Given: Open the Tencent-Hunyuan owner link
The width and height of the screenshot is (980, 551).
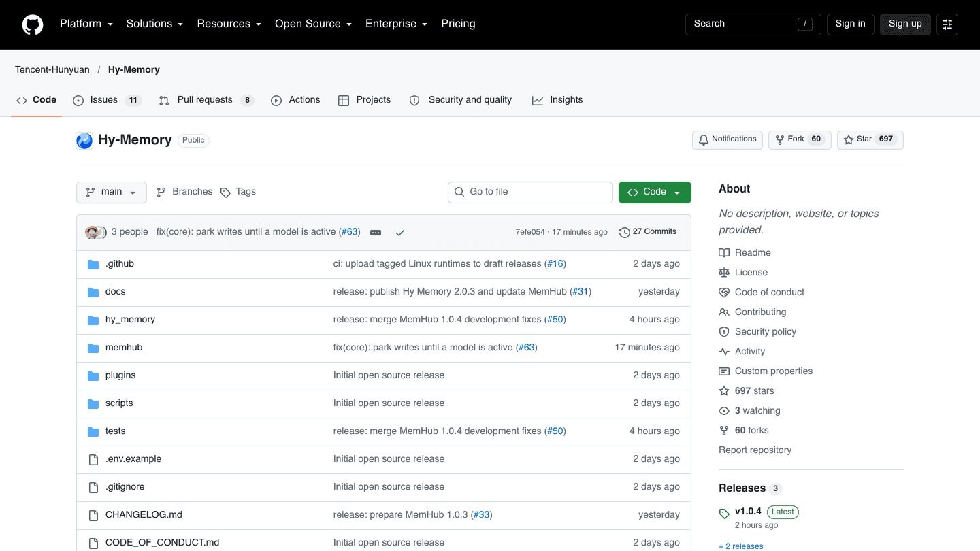Looking at the screenshot, I should (52, 70).
